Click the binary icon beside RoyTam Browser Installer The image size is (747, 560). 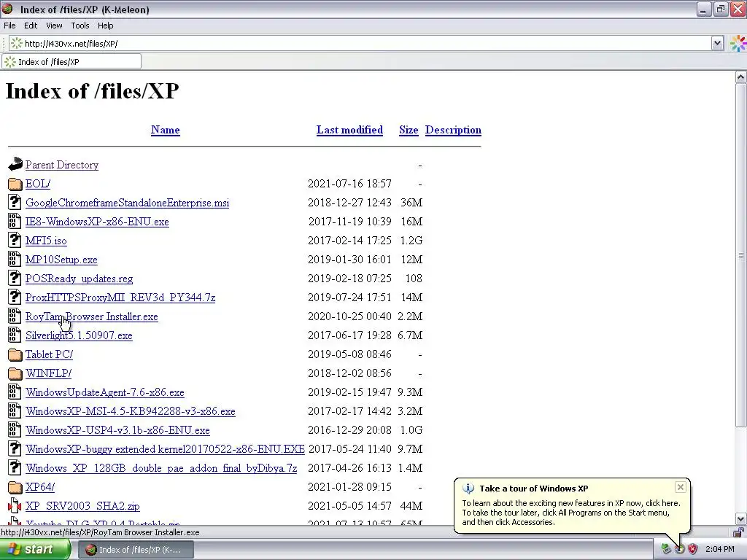point(15,316)
